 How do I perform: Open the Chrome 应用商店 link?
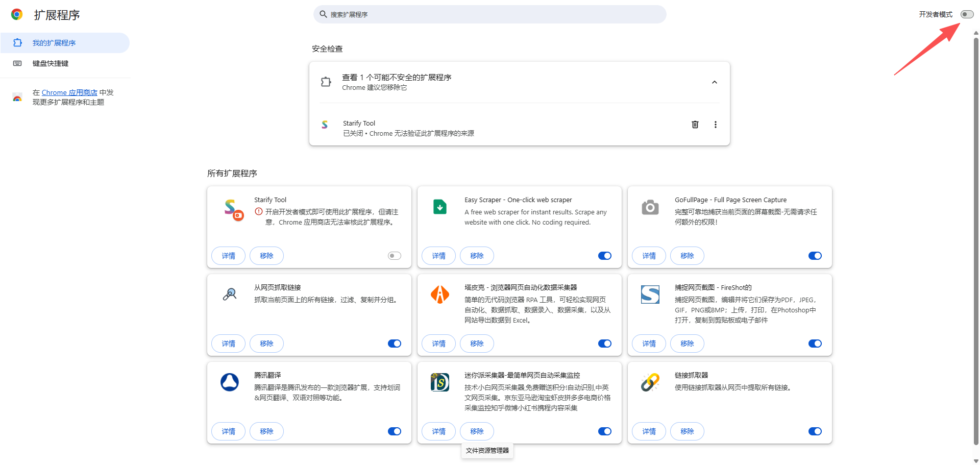click(69, 92)
